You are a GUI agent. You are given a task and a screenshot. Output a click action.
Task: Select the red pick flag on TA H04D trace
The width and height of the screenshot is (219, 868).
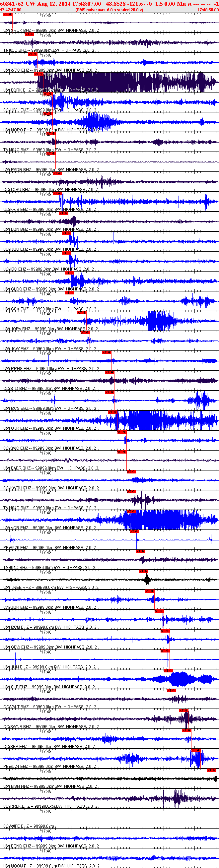(x=131, y=492)
